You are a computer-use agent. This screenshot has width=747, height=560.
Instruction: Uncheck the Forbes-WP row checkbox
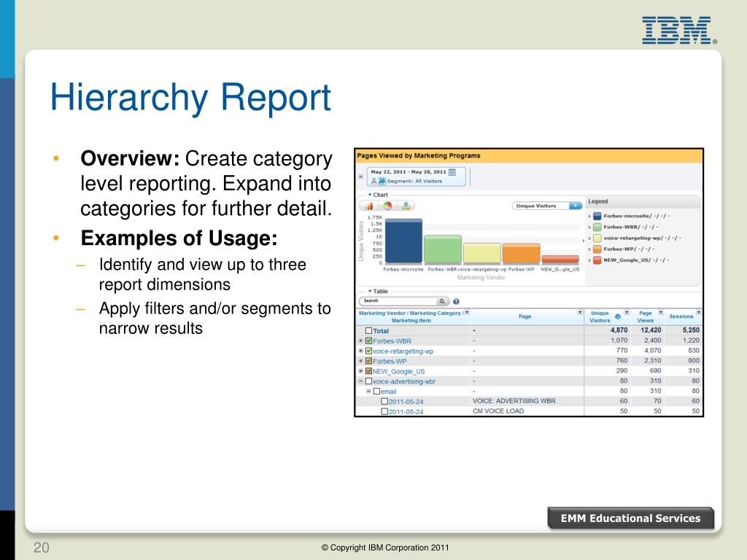click(368, 361)
